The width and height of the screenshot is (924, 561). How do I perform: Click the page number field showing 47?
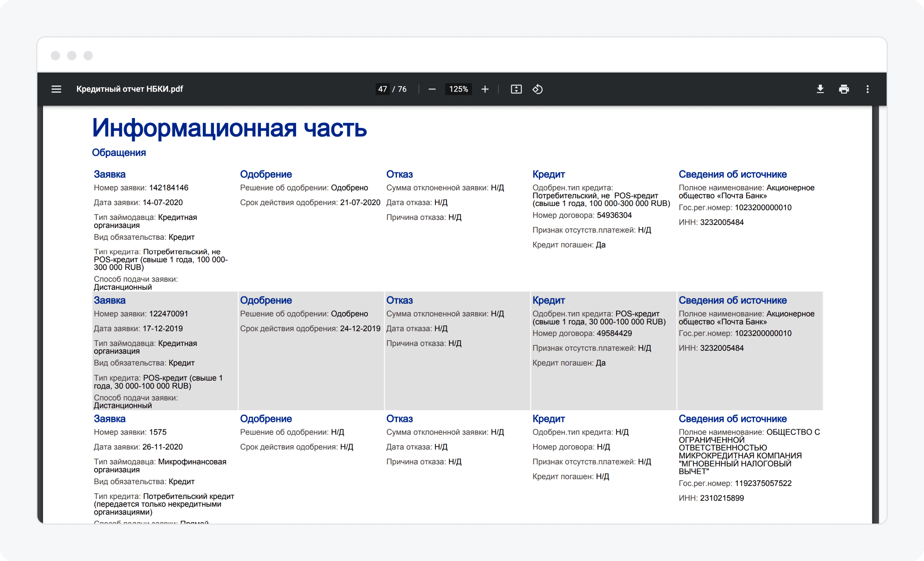point(382,89)
